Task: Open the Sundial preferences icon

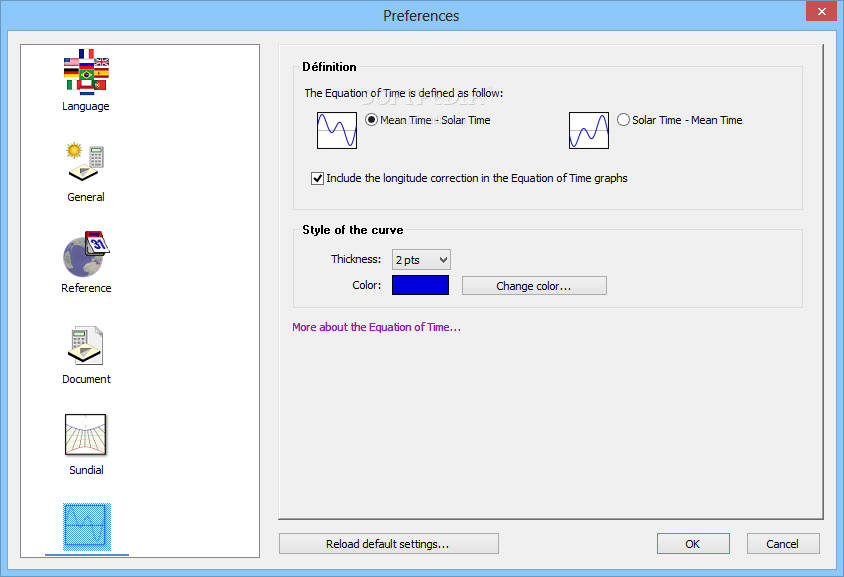Action: pos(86,435)
